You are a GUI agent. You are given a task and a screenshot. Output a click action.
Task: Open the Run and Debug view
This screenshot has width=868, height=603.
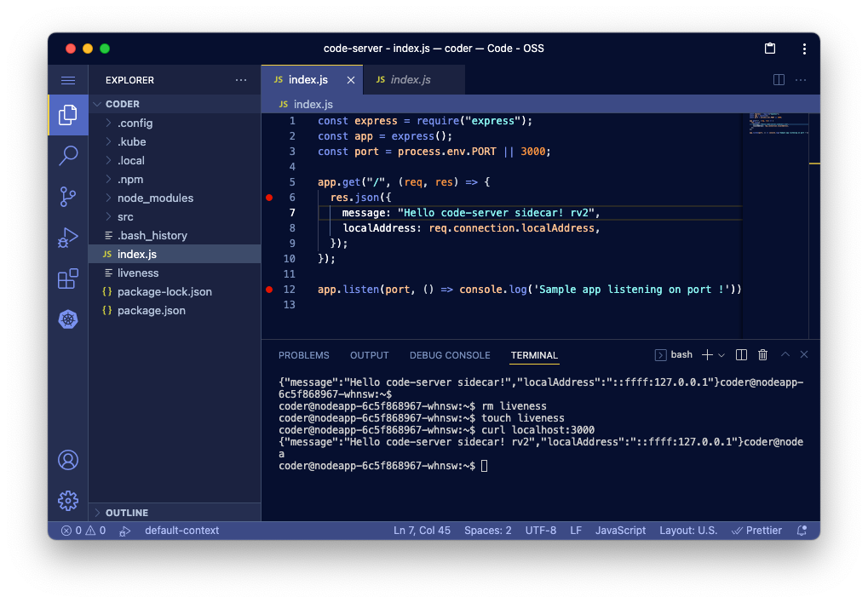[x=67, y=238]
